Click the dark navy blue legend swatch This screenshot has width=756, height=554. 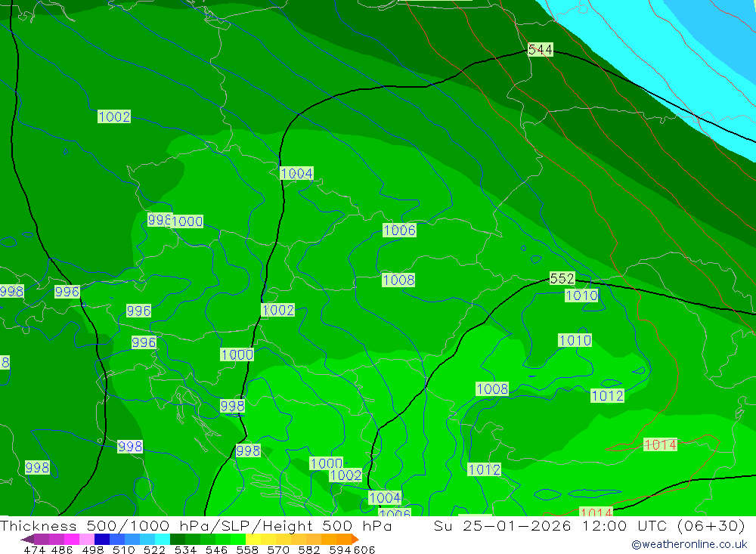[102, 539]
